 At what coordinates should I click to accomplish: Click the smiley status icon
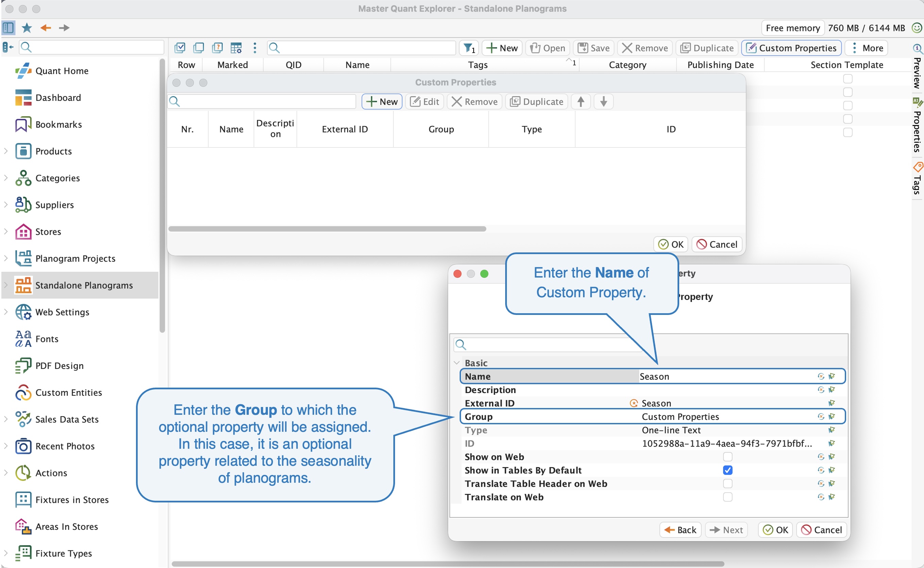tap(917, 28)
